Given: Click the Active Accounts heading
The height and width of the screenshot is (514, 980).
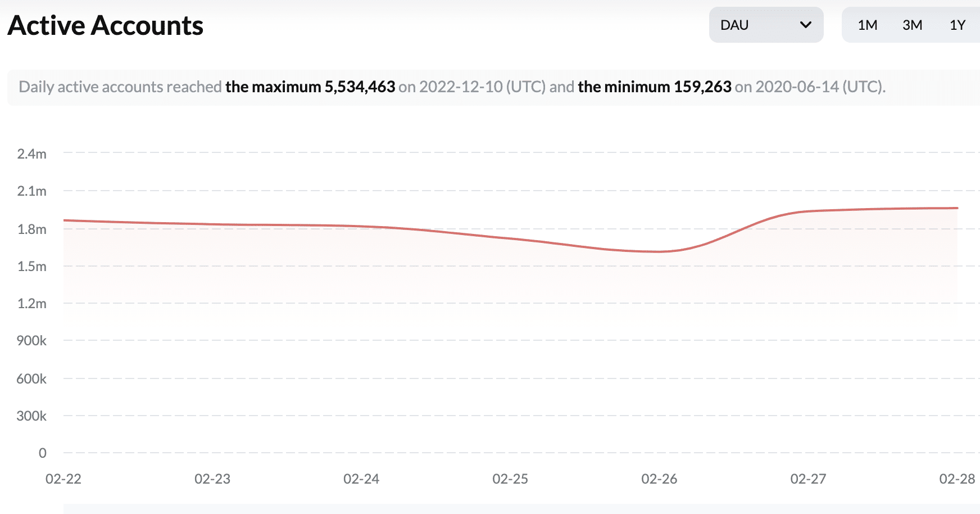Looking at the screenshot, I should pyautogui.click(x=106, y=25).
